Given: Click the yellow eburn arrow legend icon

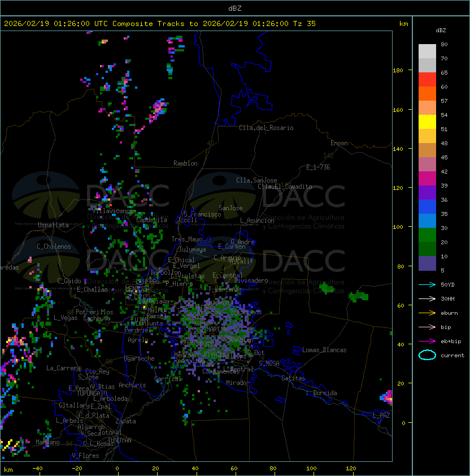Looking at the screenshot, I should click(x=427, y=313).
